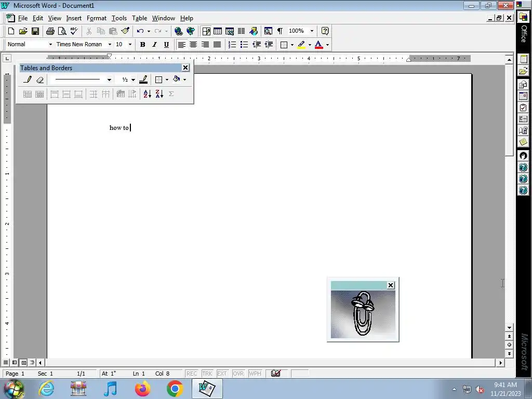Expand the Line Style dropdown
The height and width of the screenshot is (399, 532).
tap(109, 79)
